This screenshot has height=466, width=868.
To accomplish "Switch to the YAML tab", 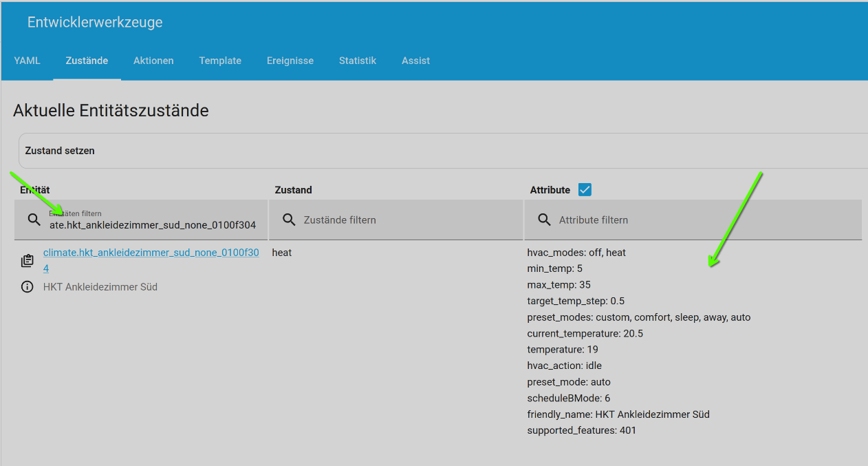I will point(27,61).
